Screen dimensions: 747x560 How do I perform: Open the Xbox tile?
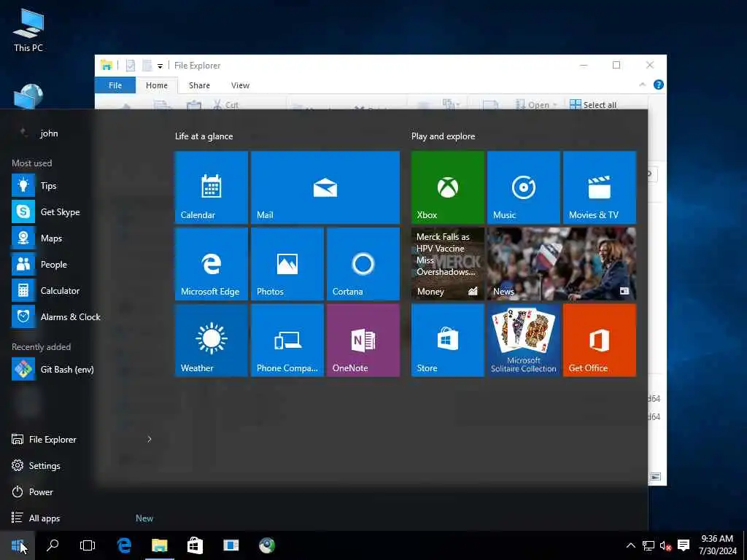point(447,187)
